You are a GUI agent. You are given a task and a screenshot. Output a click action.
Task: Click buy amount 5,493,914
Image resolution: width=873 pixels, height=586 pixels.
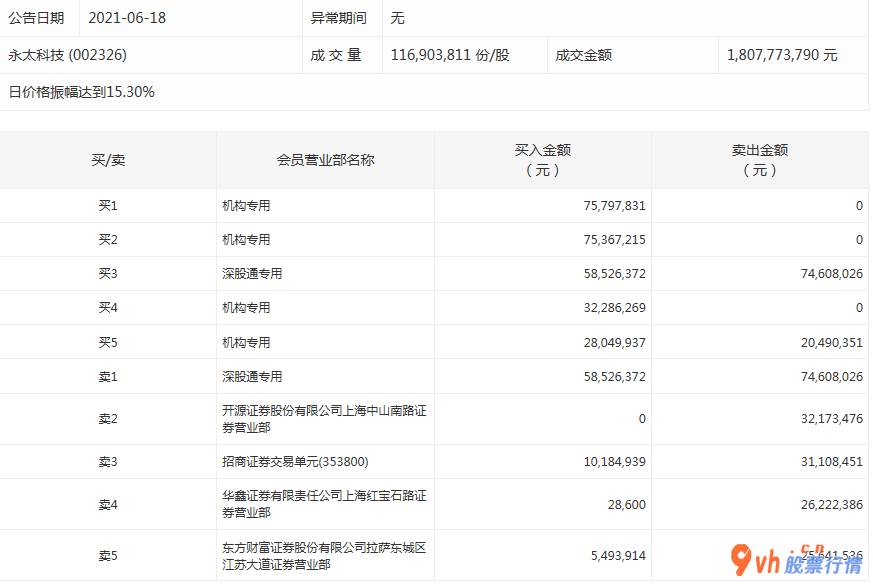(618, 555)
